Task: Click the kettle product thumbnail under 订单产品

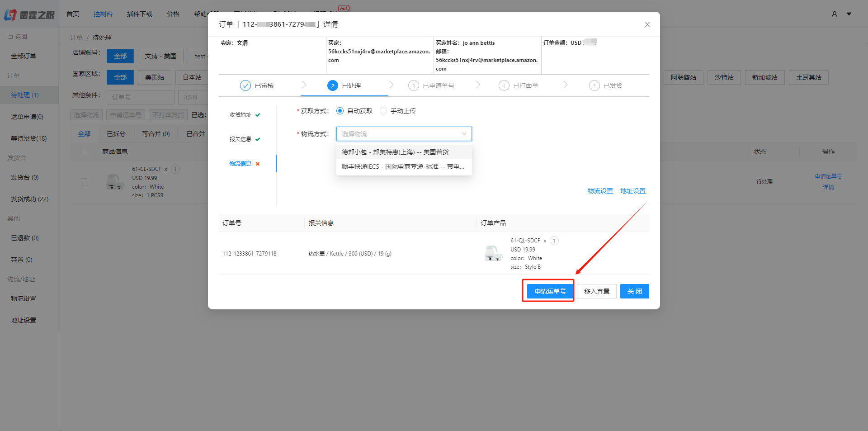Action: (x=493, y=253)
